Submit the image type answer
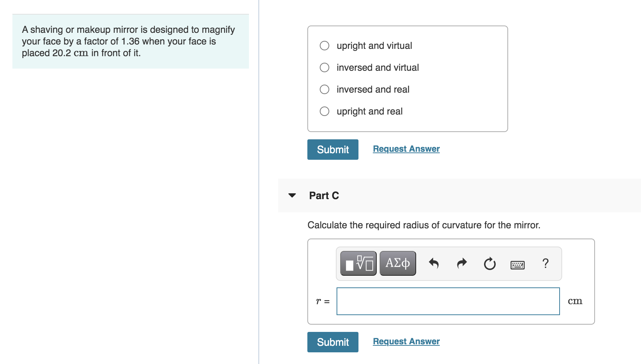The width and height of the screenshot is (641, 364). pyautogui.click(x=333, y=150)
